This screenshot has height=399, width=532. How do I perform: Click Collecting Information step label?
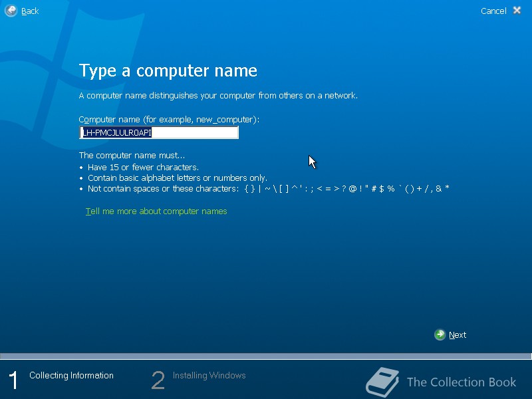click(71, 375)
